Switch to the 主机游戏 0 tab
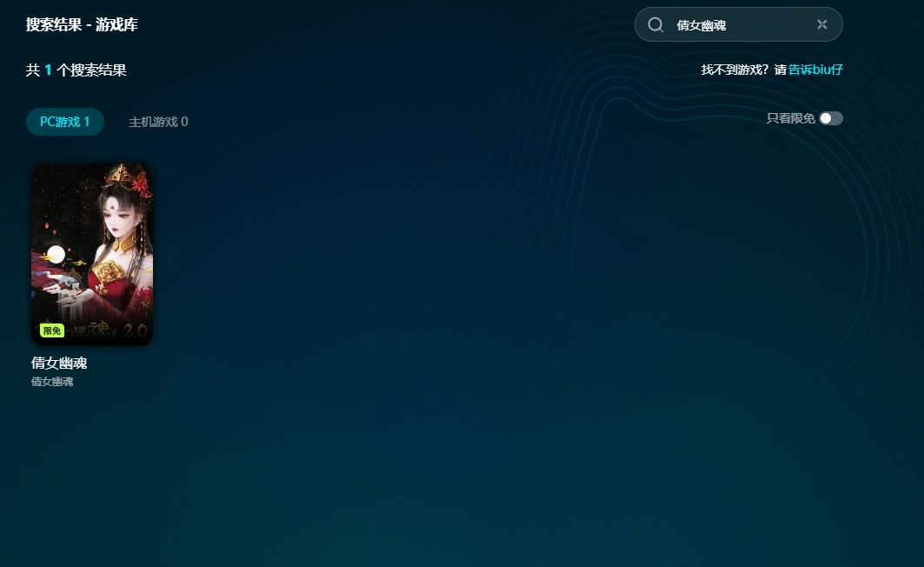Screen dimensions: 924x567 click(158, 122)
